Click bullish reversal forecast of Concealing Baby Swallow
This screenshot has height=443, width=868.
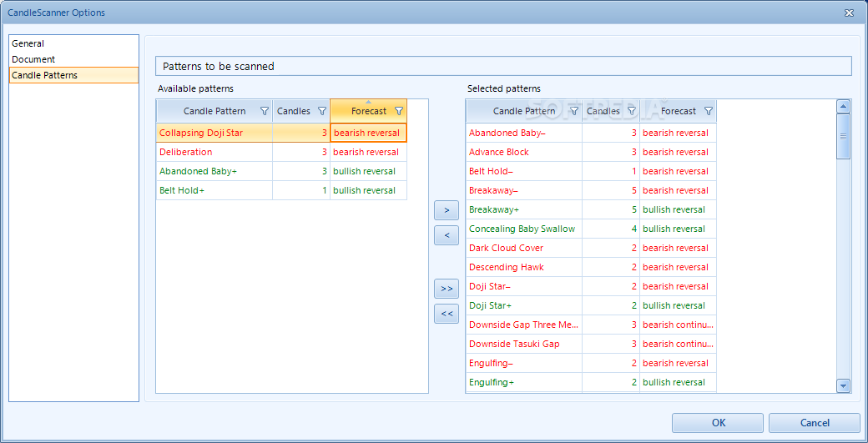pyautogui.click(x=678, y=229)
